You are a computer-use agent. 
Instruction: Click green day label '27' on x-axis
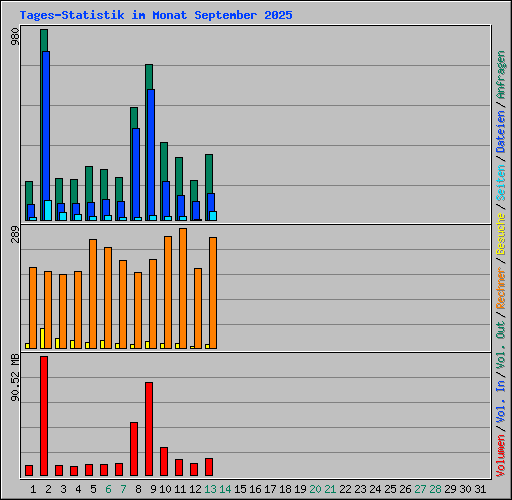420,489
